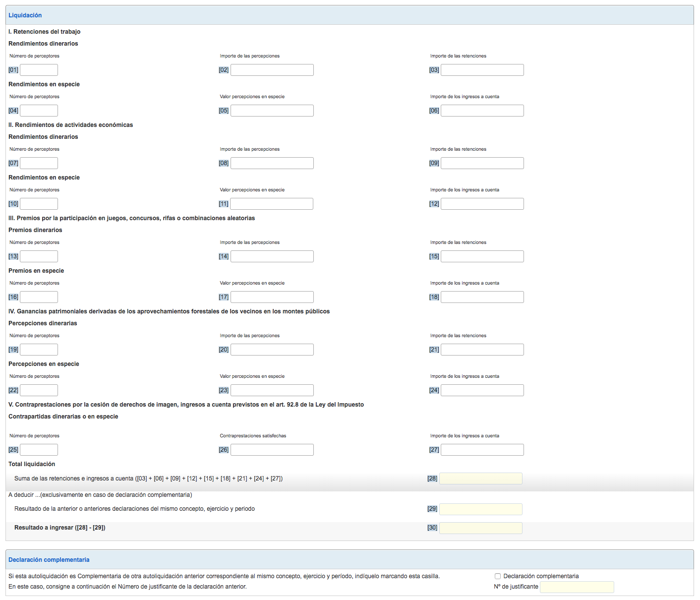
Task: Select field [26] Contraprestaciones satisfechas
Action: click(x=272, y=450)
